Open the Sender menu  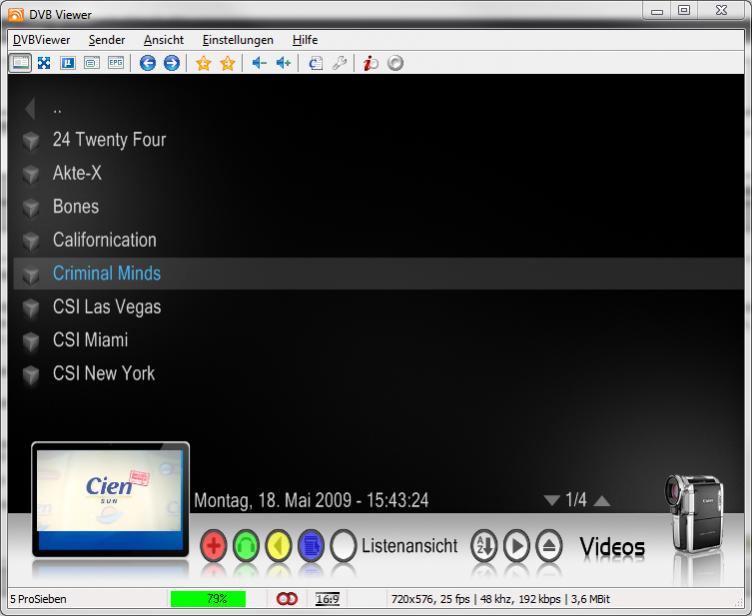coord(106,40)
